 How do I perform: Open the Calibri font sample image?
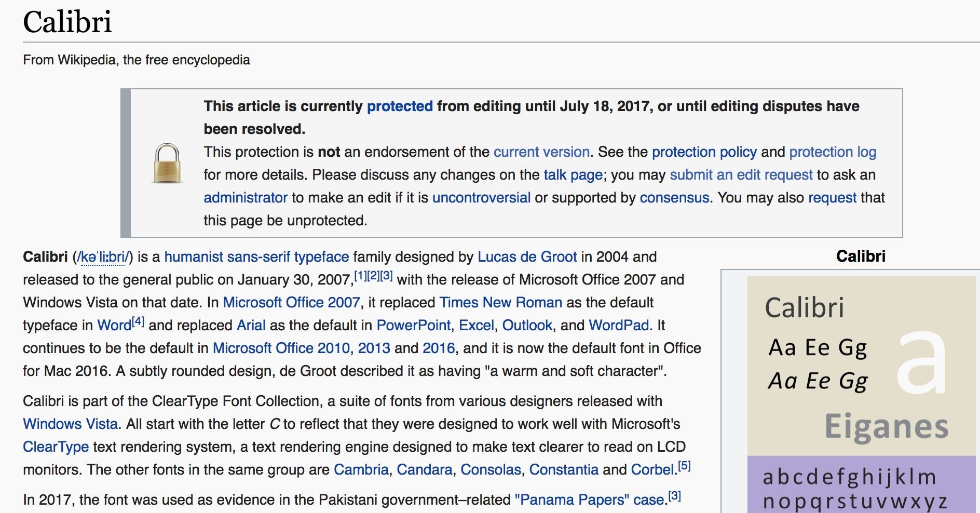(x=861, y=395)
